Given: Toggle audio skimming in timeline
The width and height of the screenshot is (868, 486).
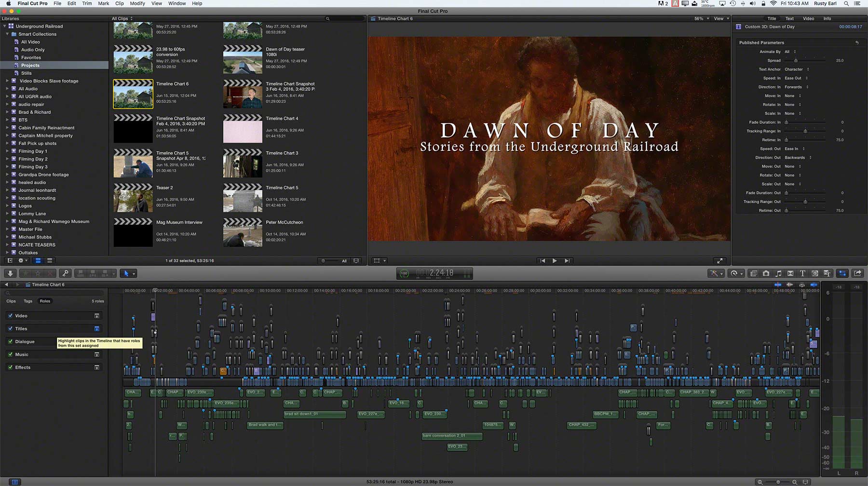Looking at the screenshot, I should click(790, 284).
